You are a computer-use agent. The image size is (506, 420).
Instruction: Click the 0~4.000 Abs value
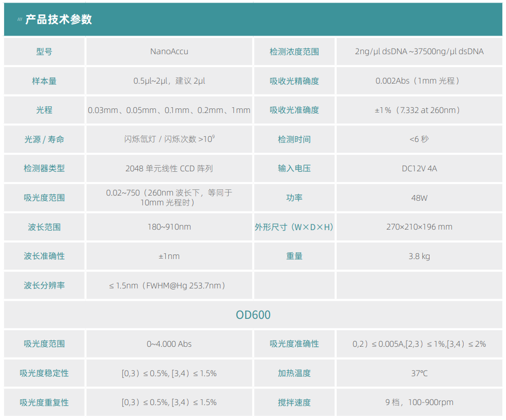point(169,344)
